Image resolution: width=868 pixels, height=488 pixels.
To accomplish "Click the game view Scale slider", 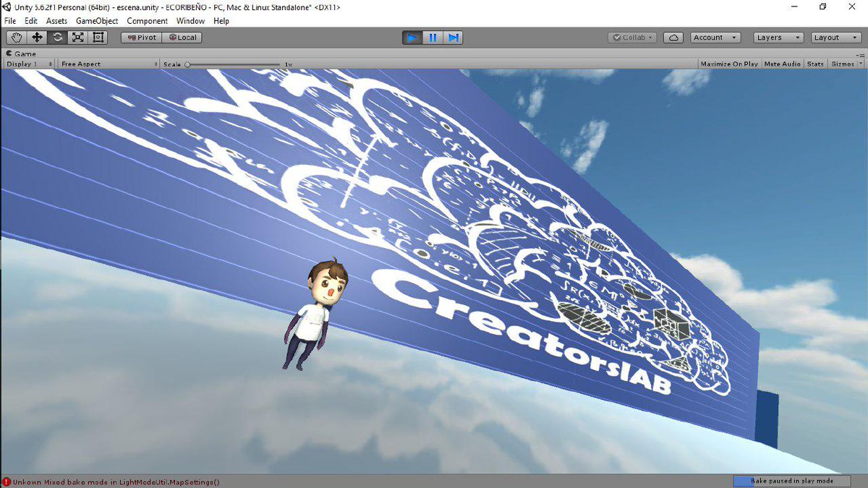I will [x=233, y=64].
